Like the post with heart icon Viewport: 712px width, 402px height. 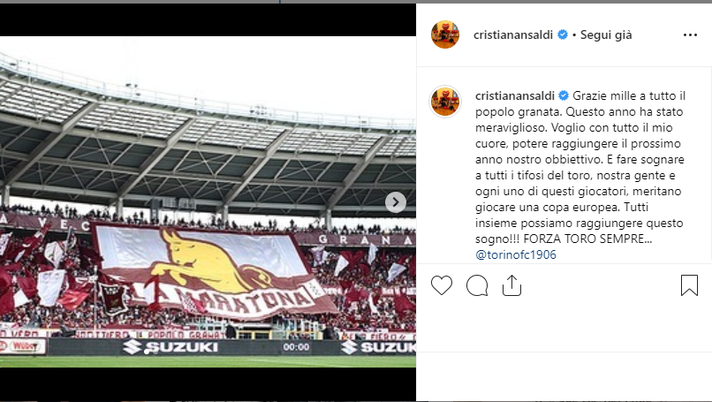pos(441,286)
